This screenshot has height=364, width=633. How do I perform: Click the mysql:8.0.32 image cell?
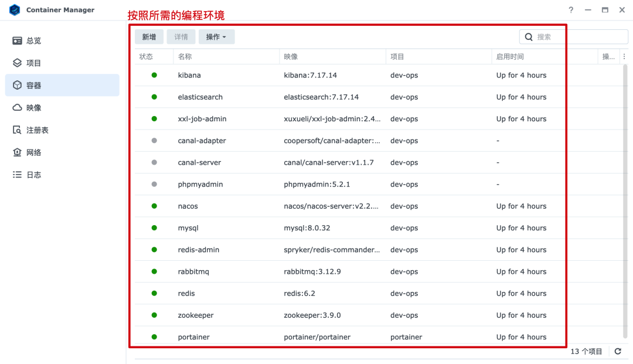(307, 228)
